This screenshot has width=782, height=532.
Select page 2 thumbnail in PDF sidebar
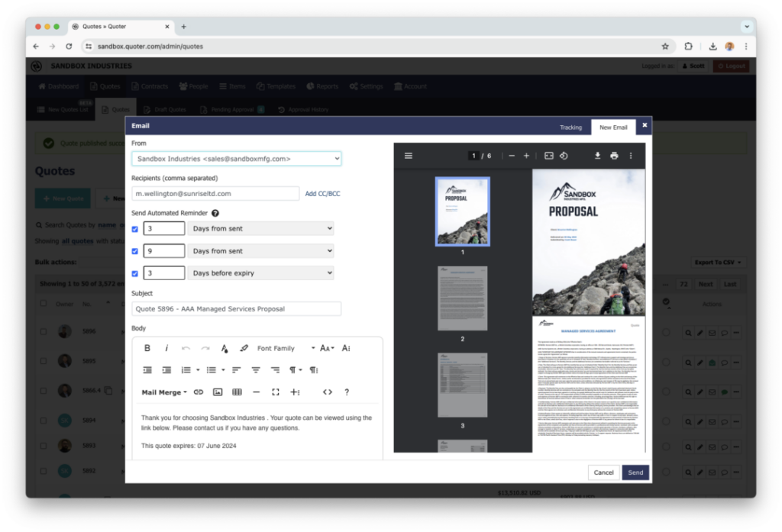tap(462, 298)
